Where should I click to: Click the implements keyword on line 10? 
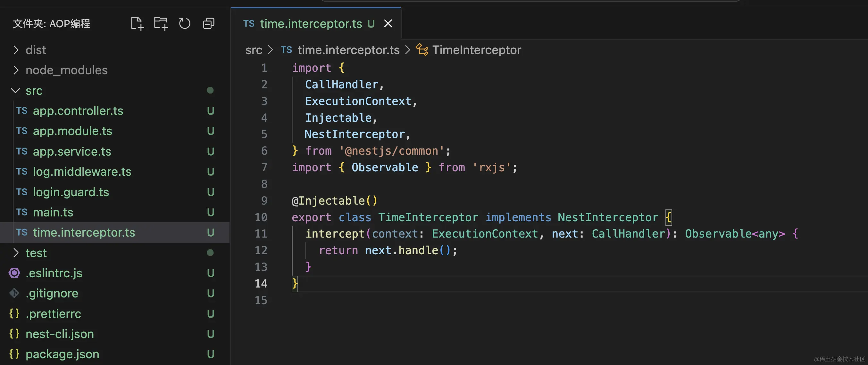tap(518, 217)
